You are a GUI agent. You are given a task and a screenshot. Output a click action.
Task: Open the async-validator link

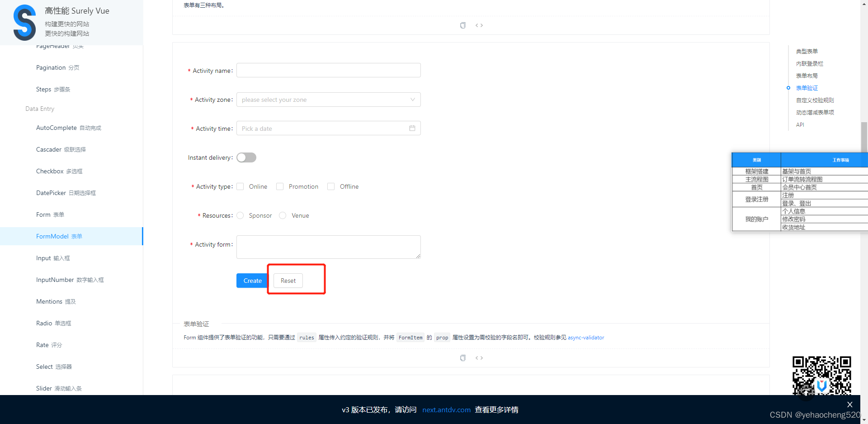coord(586,338)
